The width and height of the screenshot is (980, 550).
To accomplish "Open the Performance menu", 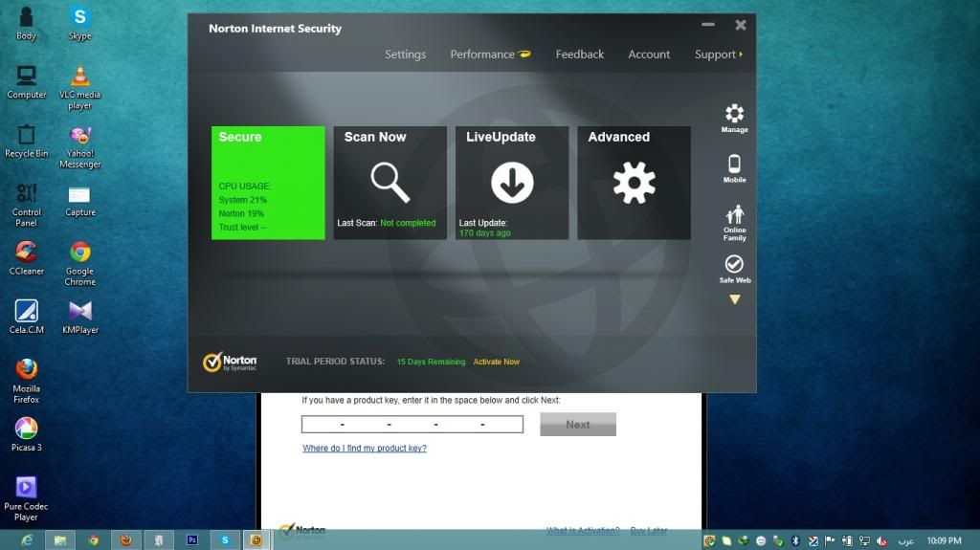I will 490,55.
